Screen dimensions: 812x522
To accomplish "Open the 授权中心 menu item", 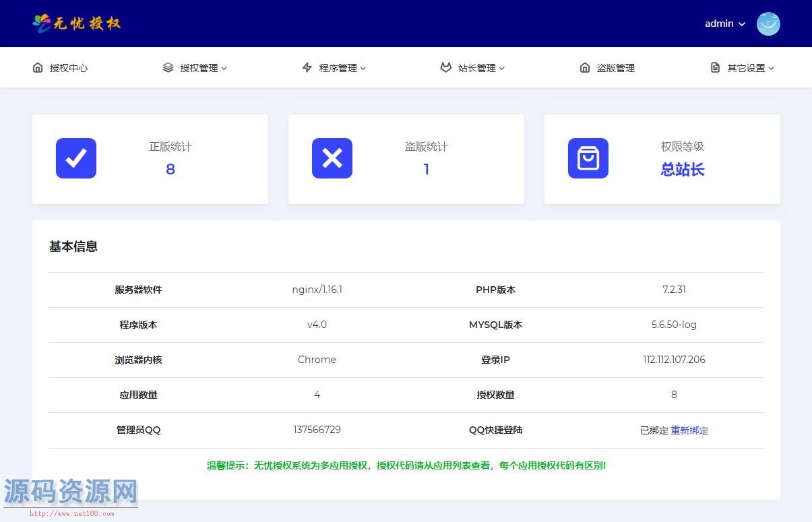I will tap(69, 68).
